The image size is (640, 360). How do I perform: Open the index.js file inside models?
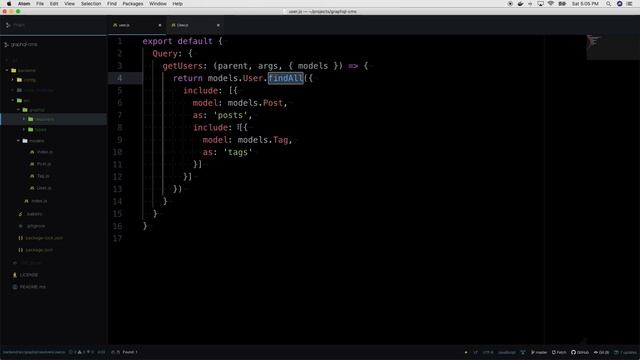[44, 152]
